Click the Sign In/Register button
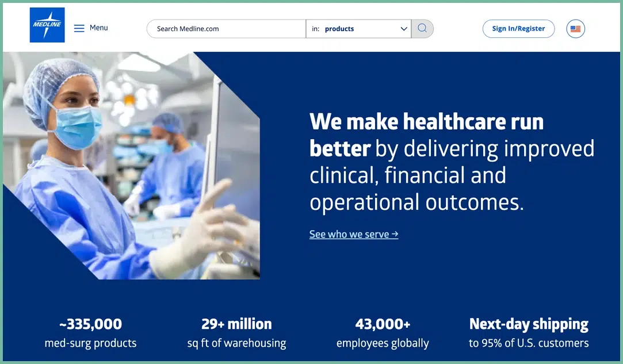The width and height of the screenshot is (623, 364). click(x=518, y=28)
